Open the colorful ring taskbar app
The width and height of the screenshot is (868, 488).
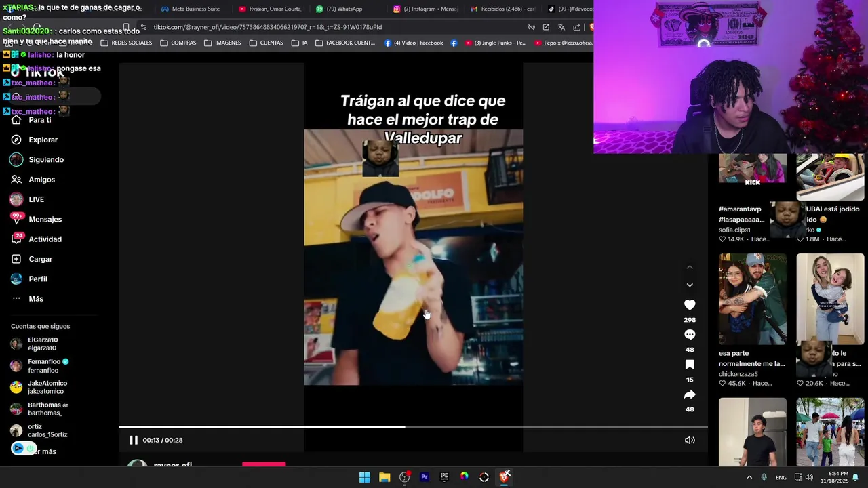click(464, 477)
